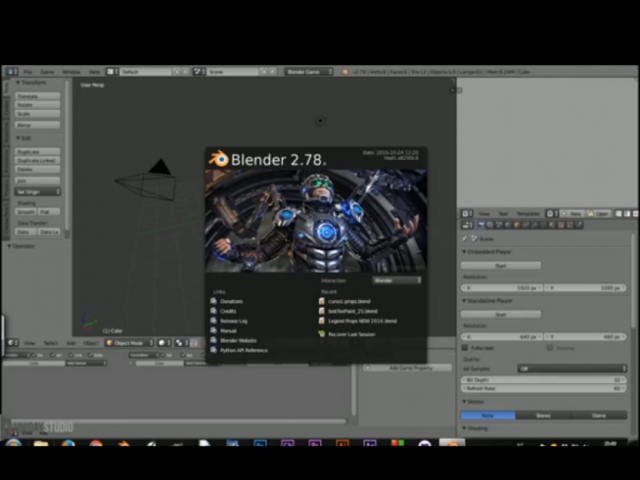The width and height of the screenshot is (640, 480).
Task: Open the Photoshop taskbar icon
Action: (x=260, y=444)
